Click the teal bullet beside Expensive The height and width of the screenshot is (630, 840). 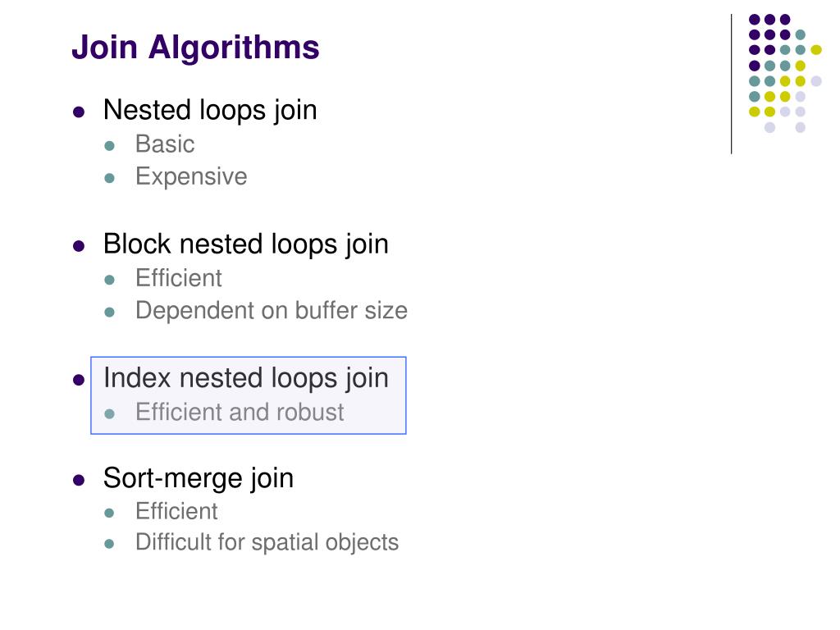coord(110,178)
